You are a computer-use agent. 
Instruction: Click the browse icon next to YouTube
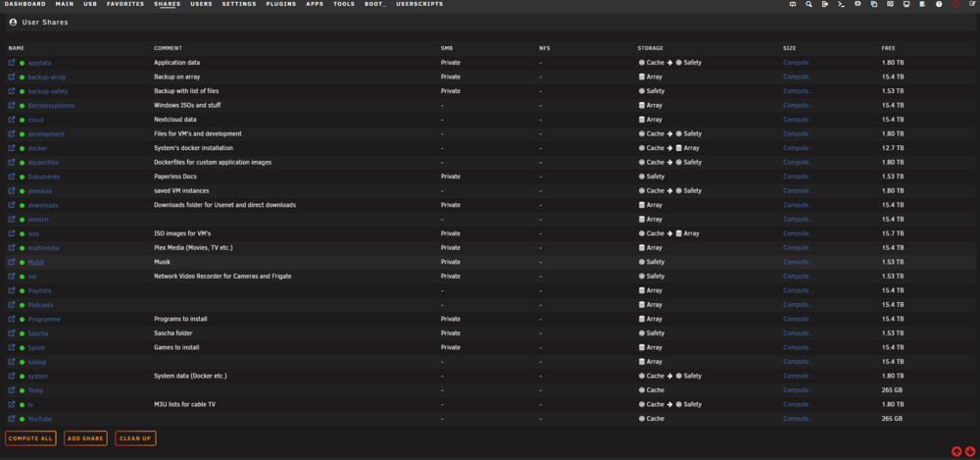tap(11, 419)
